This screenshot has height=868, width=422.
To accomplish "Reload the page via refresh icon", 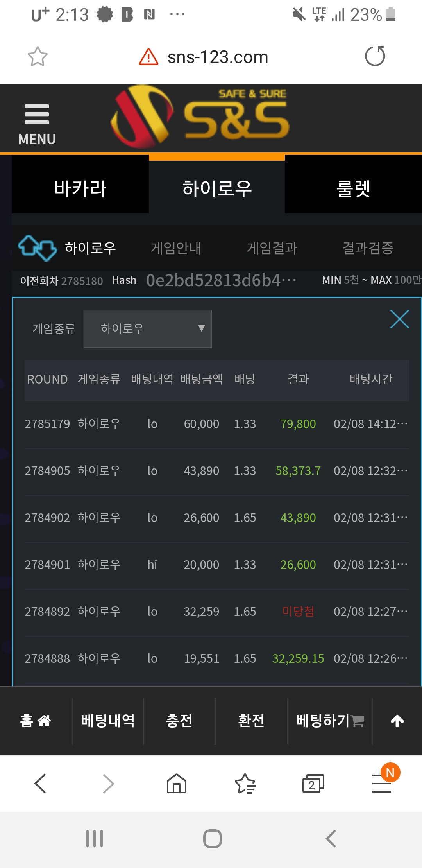I will [x=375, y=56].
